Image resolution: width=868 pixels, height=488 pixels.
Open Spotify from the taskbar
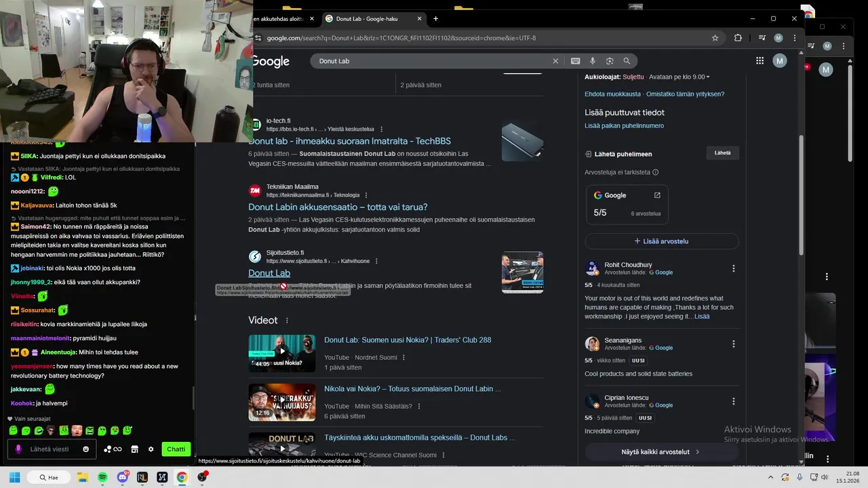point(102,477)
